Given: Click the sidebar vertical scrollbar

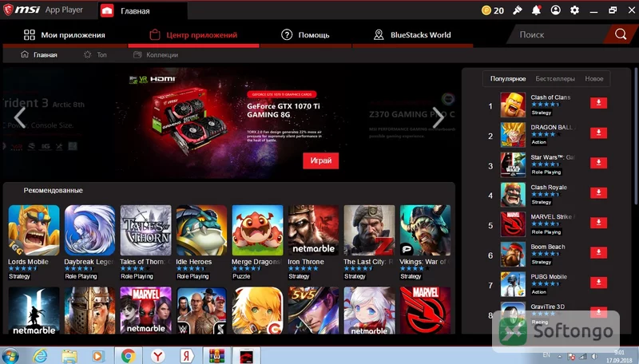Looking at the screenshot, I should pyautogui.click(x=636, y=136).
